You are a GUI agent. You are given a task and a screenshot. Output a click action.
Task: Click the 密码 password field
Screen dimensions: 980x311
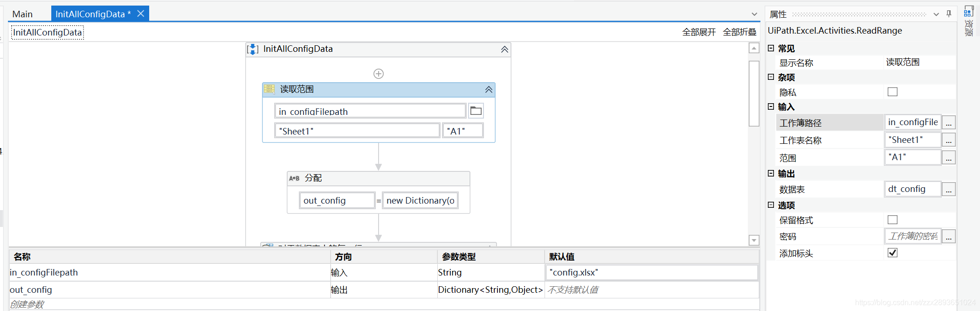pos(913,236)
